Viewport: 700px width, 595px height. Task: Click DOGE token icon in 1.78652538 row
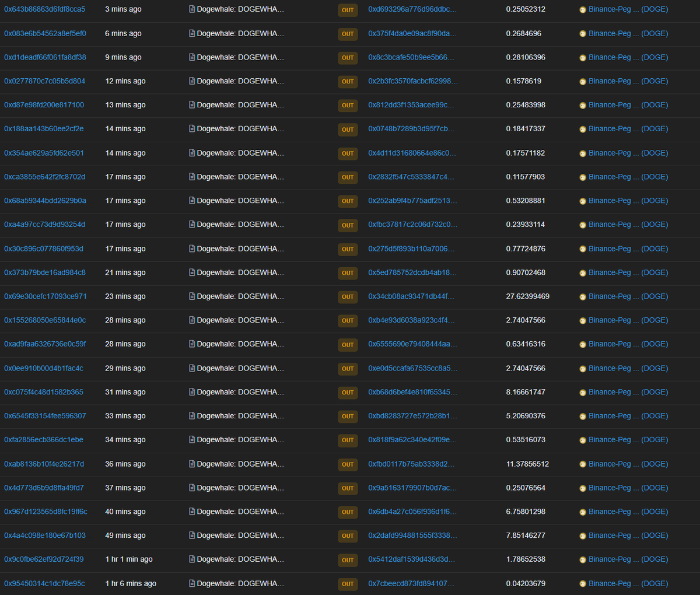coord(583,560)
